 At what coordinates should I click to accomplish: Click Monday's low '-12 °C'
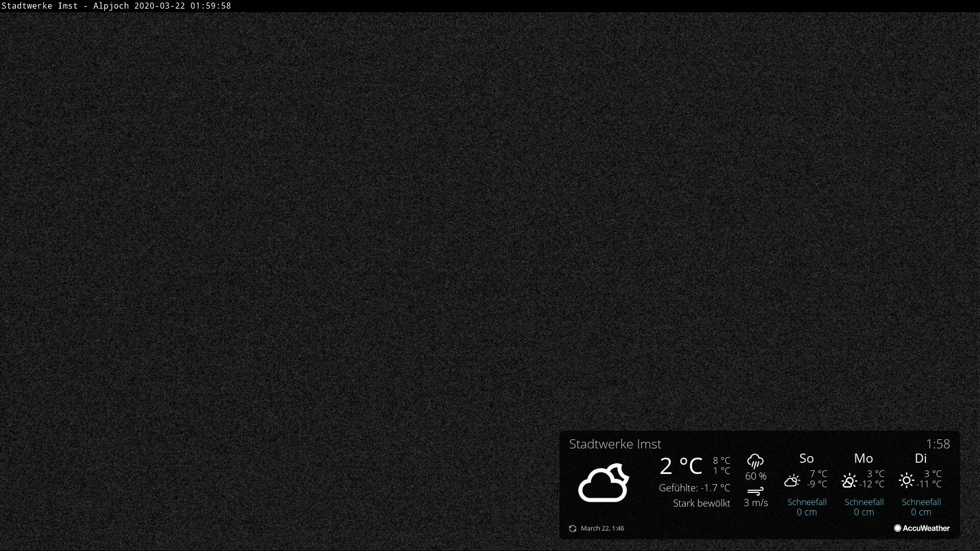[x=872, y=484]
